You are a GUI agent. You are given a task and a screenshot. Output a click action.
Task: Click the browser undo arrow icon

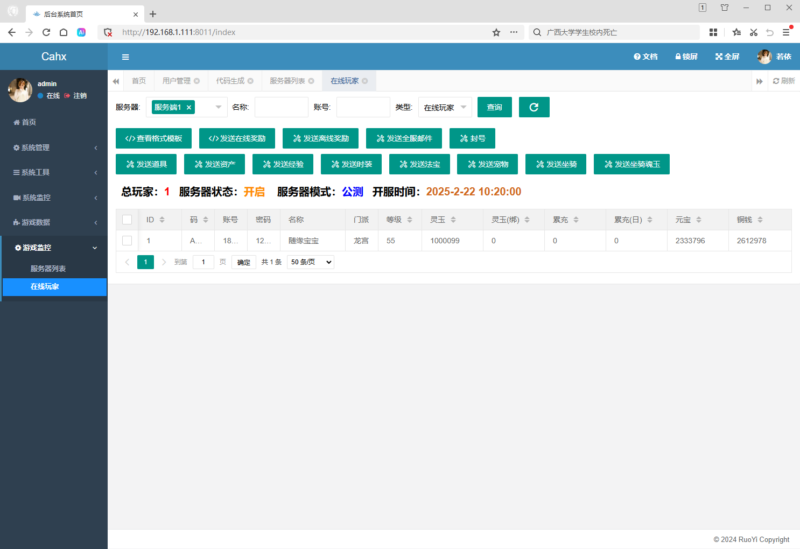[770, 32]
